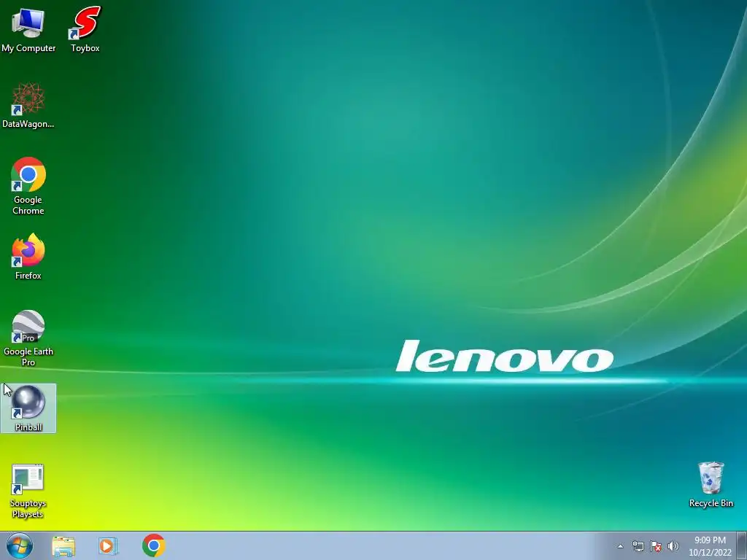Image resolution: width=747 pixels, height=560 pixels.
Task: Open Windows Explorer from the taskbar
Action: (x=63, y=545)
